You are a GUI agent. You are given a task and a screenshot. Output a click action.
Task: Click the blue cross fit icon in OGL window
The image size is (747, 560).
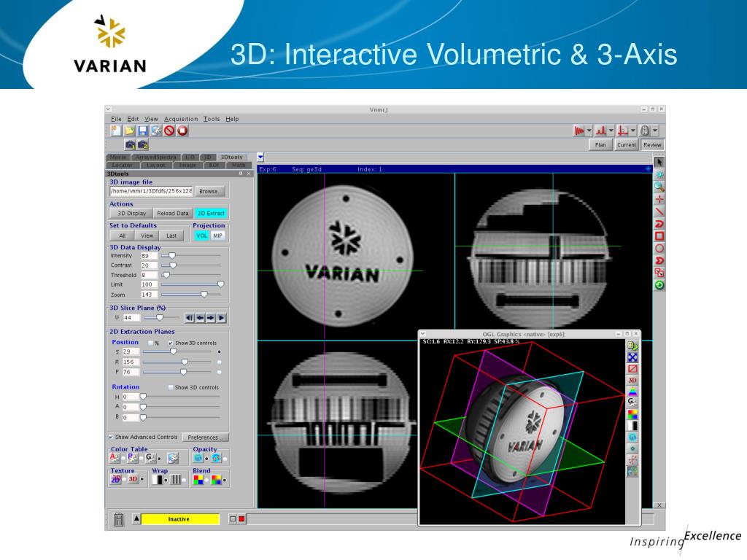[x=632, y=357]
